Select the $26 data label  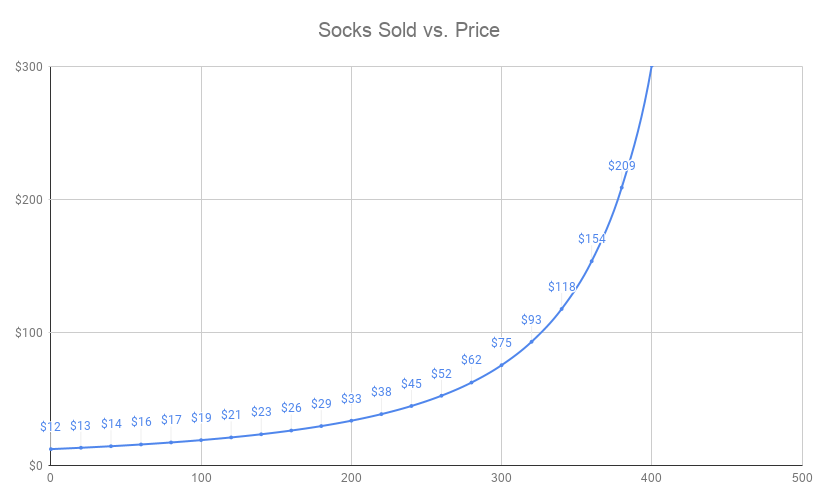pos(292,408)
